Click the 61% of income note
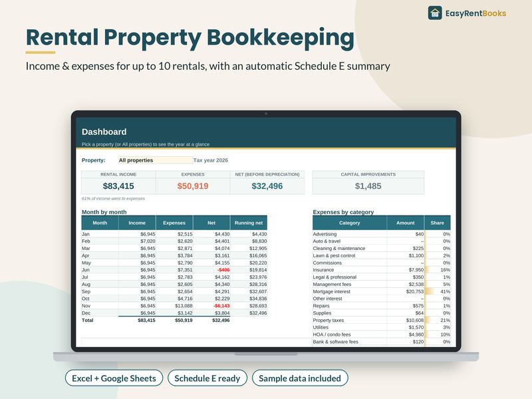This screenshot has width=532, height=399. point(113,198)
